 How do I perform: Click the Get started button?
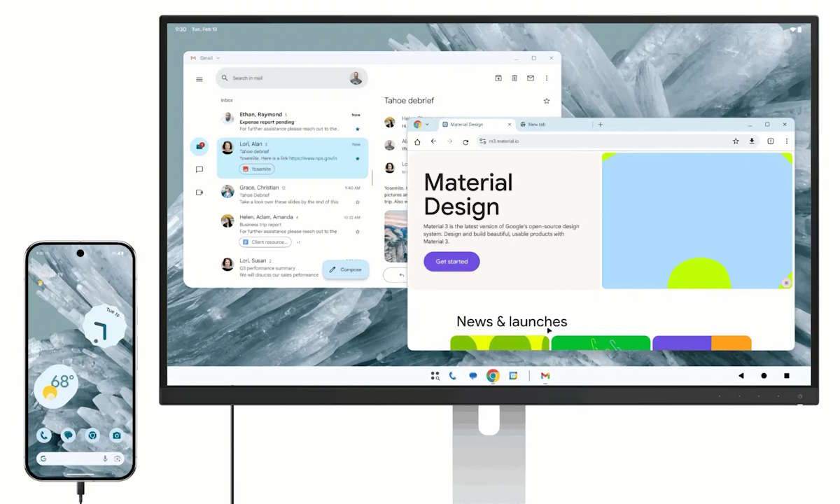click(451, 262)
